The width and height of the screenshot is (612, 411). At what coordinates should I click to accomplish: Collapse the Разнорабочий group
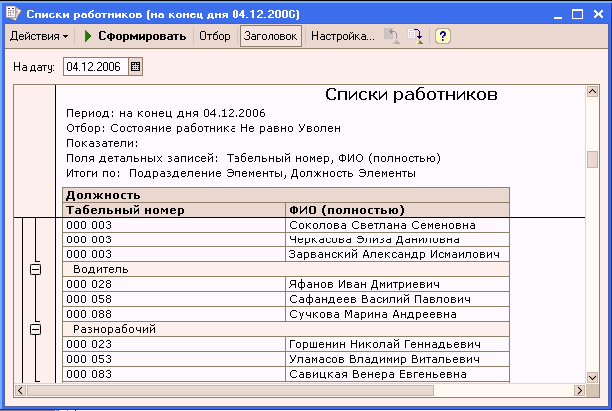pyautogui.click(x=35, y=329)
